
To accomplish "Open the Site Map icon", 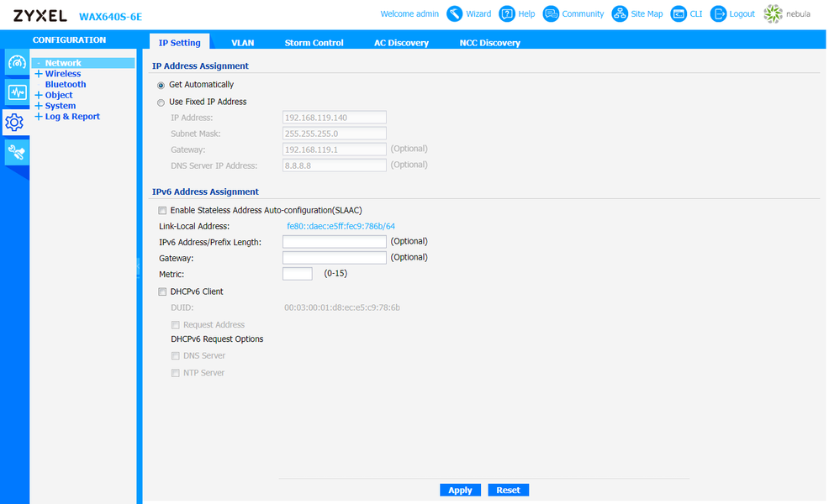I will [x=619, y=13].
